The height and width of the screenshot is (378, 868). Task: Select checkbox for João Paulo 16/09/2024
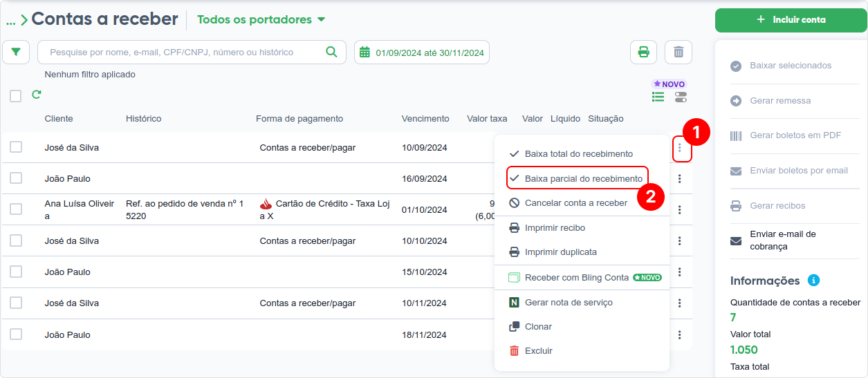pos(16,178)
